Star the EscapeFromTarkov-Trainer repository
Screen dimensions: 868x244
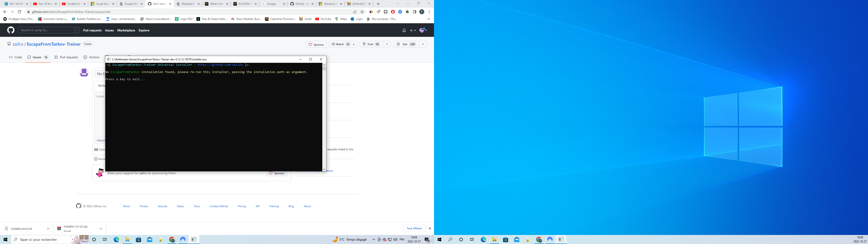(x=406, y=44)
